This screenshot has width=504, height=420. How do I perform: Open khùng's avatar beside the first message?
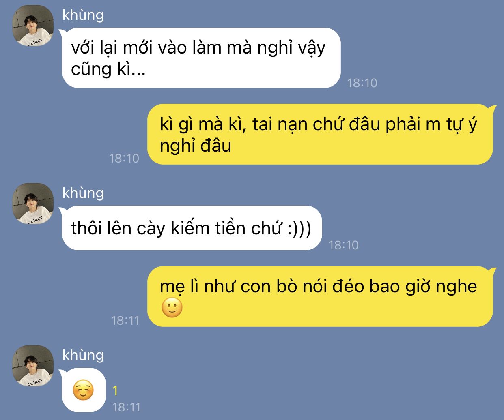click(x=33, y=26)
